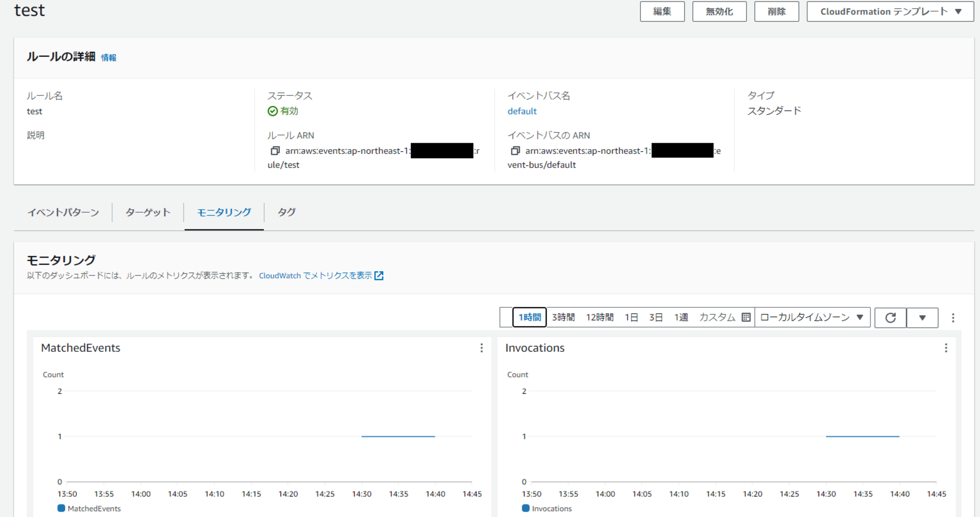Viewport: 980px width, 517px height.
Task: Toggle Invocations legend color swatch
Action: tap(526, 508)
